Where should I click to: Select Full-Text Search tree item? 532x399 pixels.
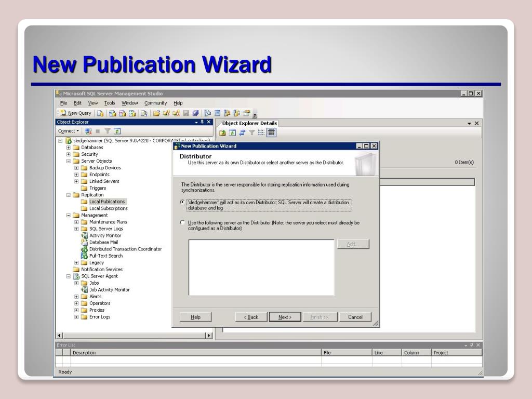pos(106,256)
